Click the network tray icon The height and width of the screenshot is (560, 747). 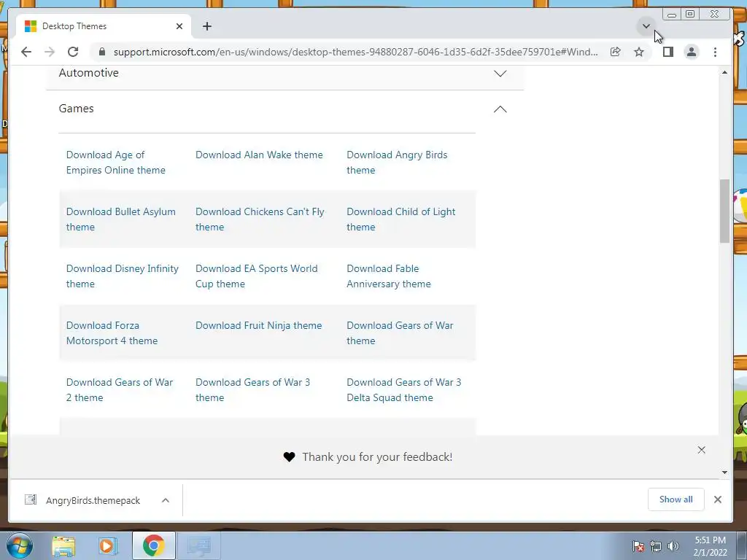click(x=656, y=546)
